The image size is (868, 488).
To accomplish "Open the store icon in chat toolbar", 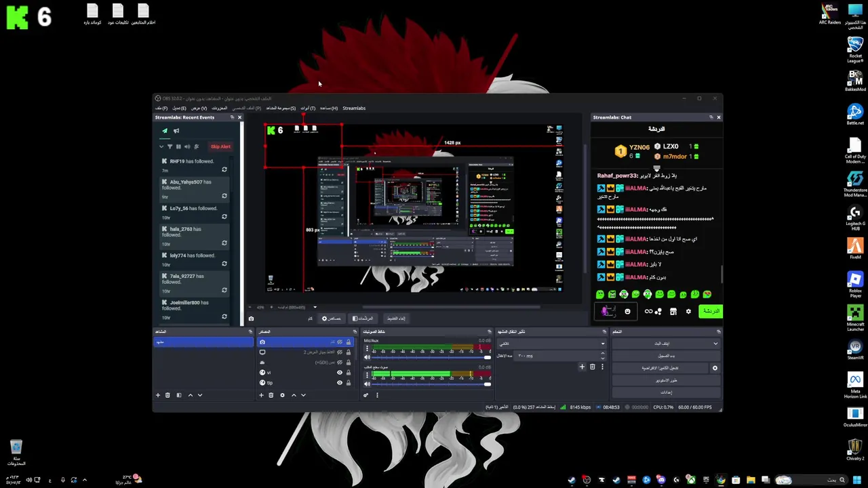I will pos(673,312).
